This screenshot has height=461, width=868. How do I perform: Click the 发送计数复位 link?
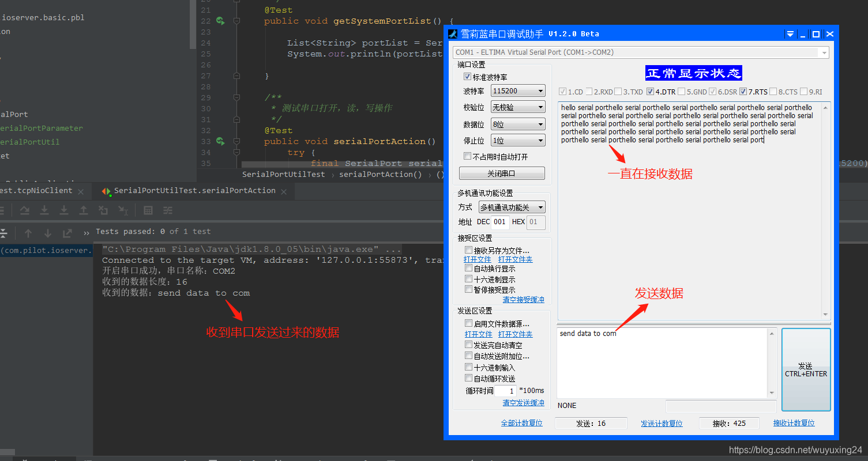coord(662,424)
